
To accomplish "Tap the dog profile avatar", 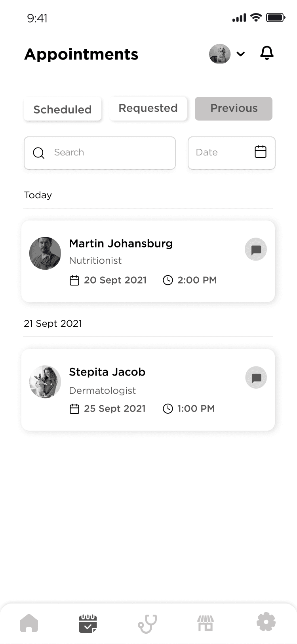I will pyautogui.click(x=220, y=54).
